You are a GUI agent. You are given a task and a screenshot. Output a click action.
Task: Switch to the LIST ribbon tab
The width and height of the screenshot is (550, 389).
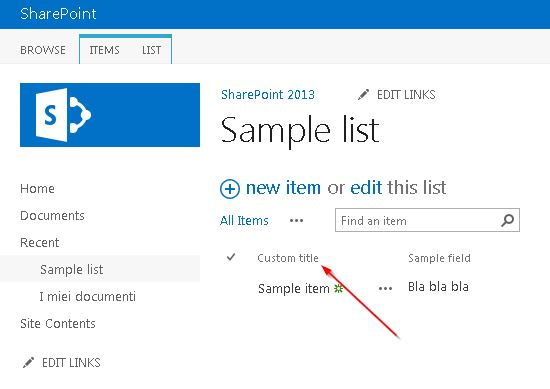pos(152,50)
